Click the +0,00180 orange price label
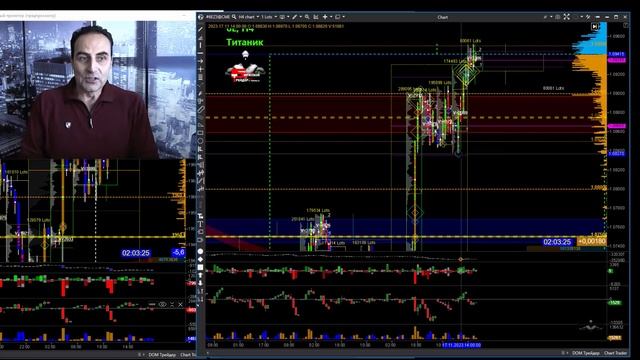Viewport: 640px width, 360px height. pyautogui.click(x=592, y=242)
